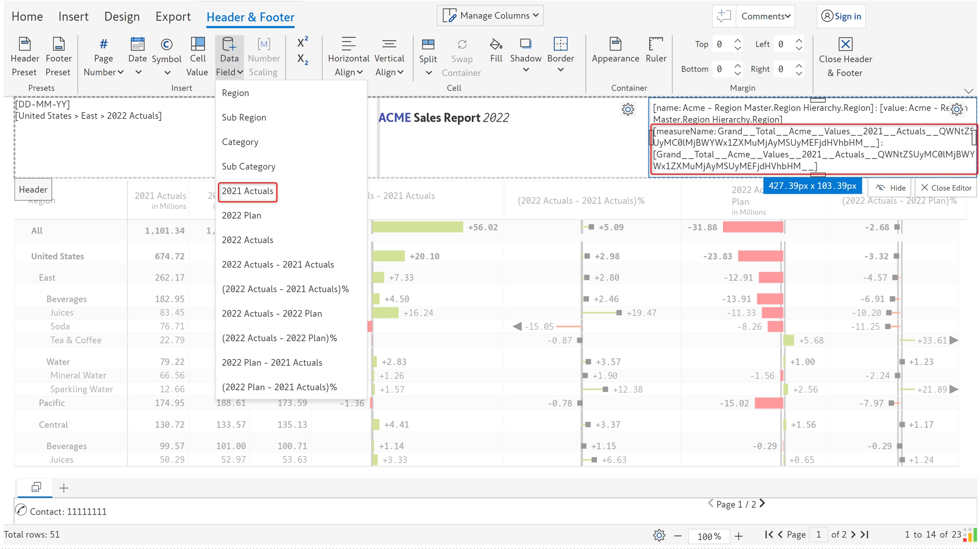
Task: Click the Sign in button
Action: pyautogui.click(x=841, y=16)
